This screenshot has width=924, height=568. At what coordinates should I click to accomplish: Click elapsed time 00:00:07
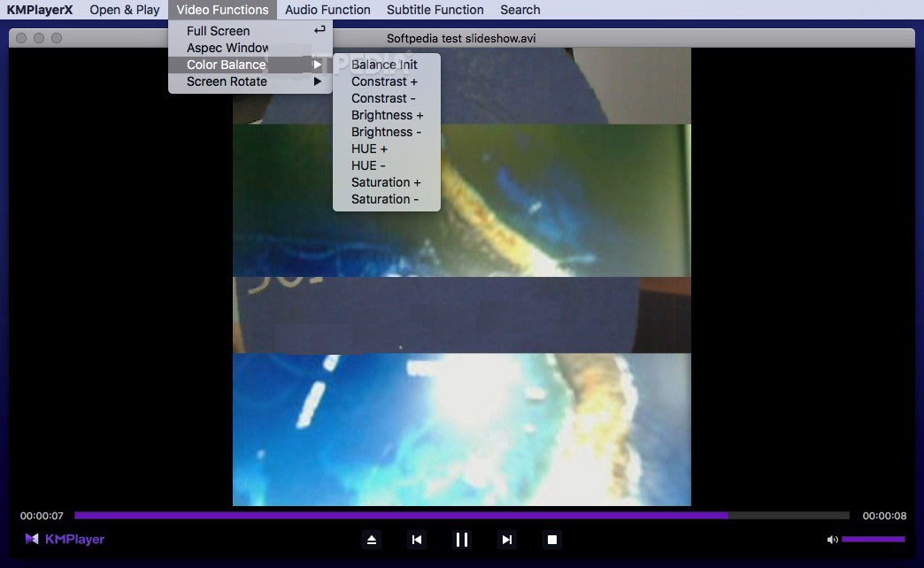tap(42, 516)
